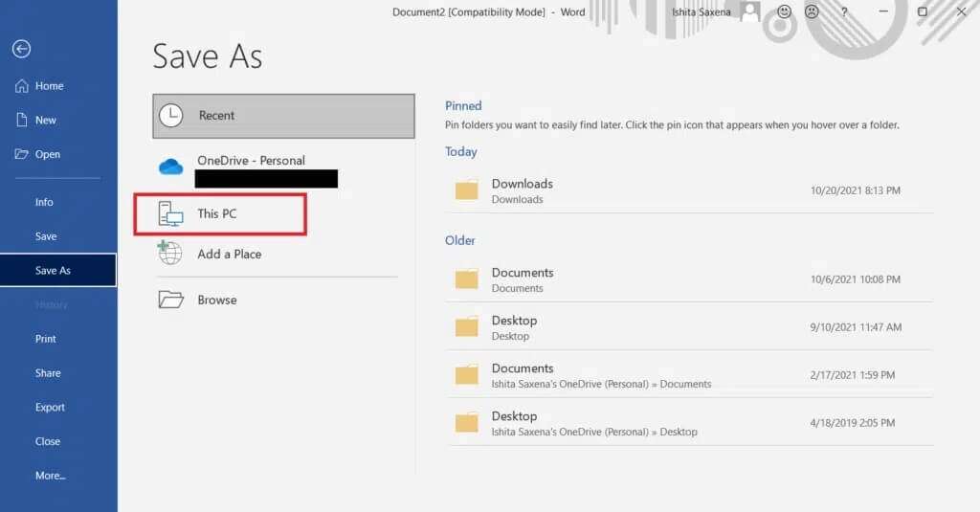The width and height of the screenshot is (980, 512).
Task: Click timestamp 10/6/2021 10:08 PM
Action: pyautogui.click(x=855, y=279)
